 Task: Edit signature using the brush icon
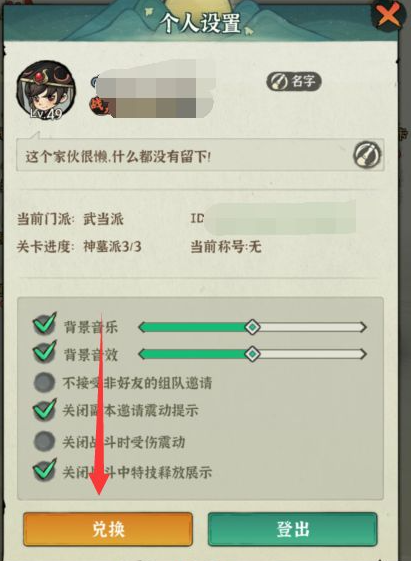pos(367,155)
